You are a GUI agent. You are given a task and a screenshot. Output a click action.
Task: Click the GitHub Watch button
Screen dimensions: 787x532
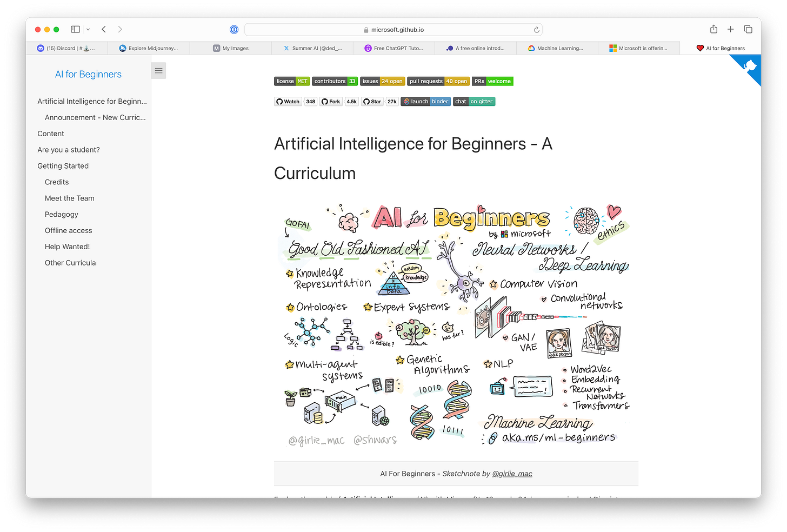pyautogui.click(x=288, y=102)
